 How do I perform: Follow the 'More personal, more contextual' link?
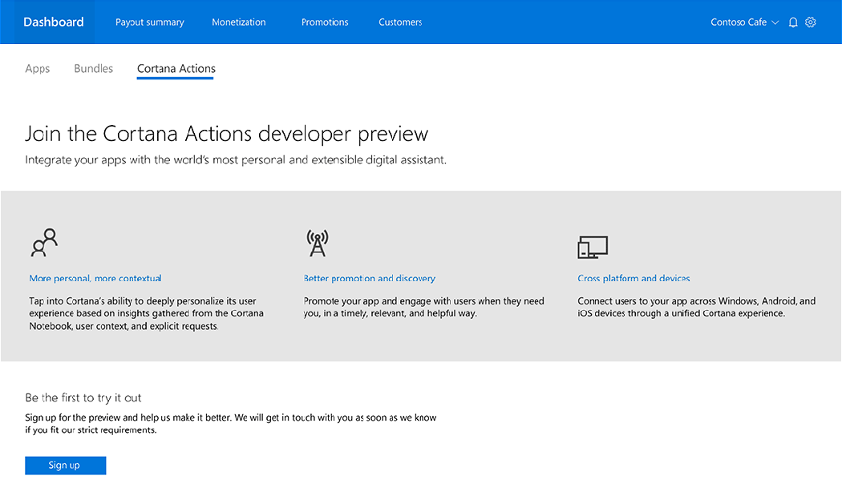[95, 279]
